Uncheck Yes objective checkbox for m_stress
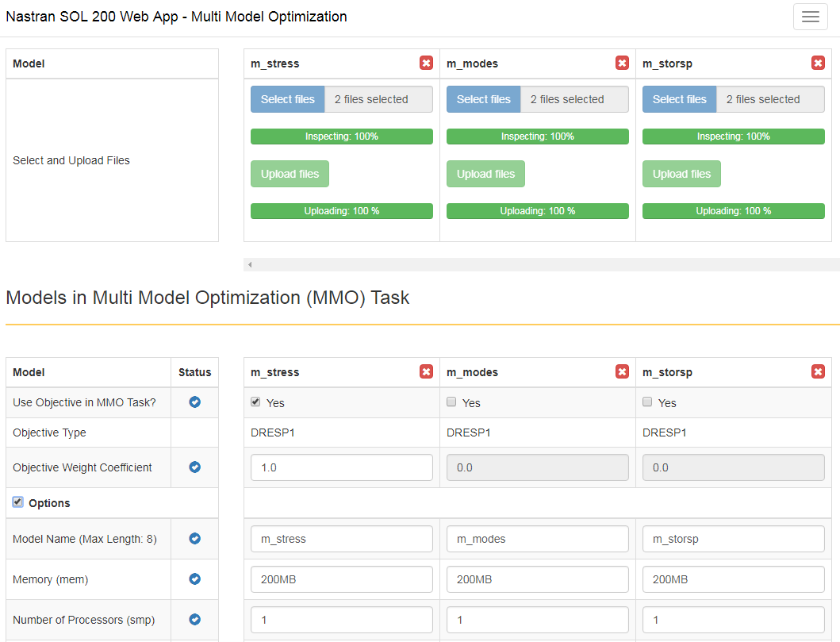 pos(255,402)
